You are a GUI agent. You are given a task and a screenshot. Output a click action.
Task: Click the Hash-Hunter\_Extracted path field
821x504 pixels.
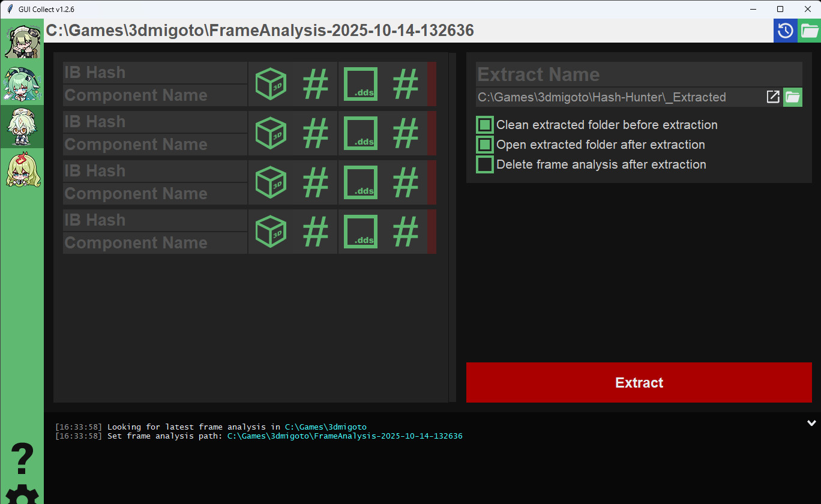tap(620, 97)
